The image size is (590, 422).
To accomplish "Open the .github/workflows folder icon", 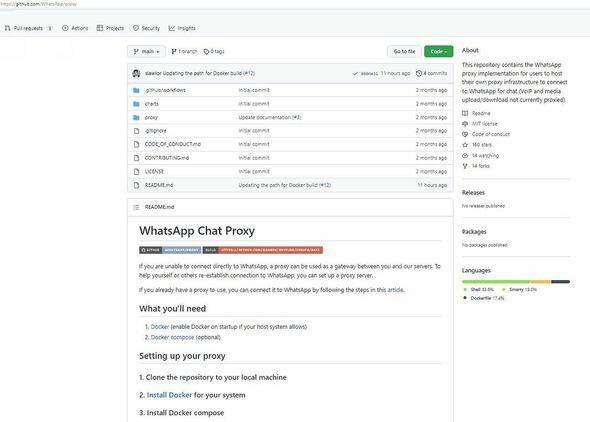I will (x=136, y=90).
